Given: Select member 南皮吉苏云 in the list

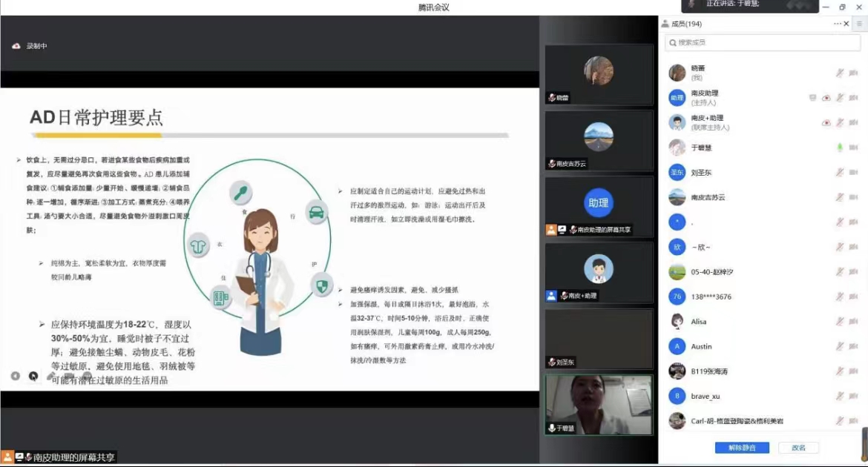Looking at the screenshot, I should [x=708, y=197].
